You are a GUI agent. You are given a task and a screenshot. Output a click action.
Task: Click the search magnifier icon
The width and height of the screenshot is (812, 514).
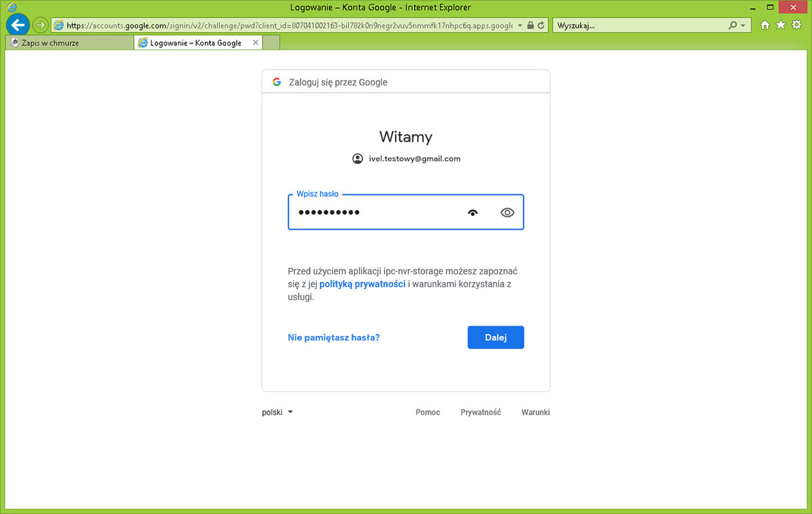(733, 25)
